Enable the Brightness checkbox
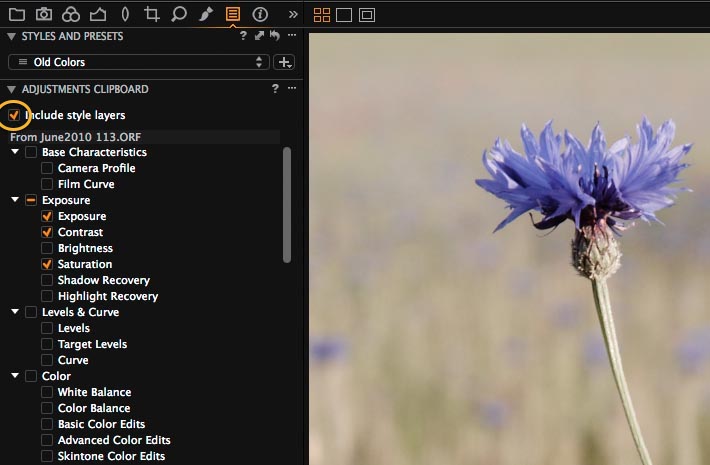The height and width of the screenshot is (465, 710). 47,248
